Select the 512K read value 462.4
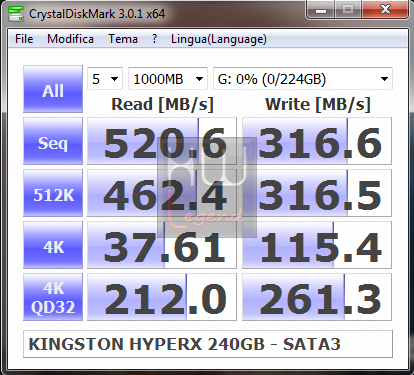 (x=162, y=193)
